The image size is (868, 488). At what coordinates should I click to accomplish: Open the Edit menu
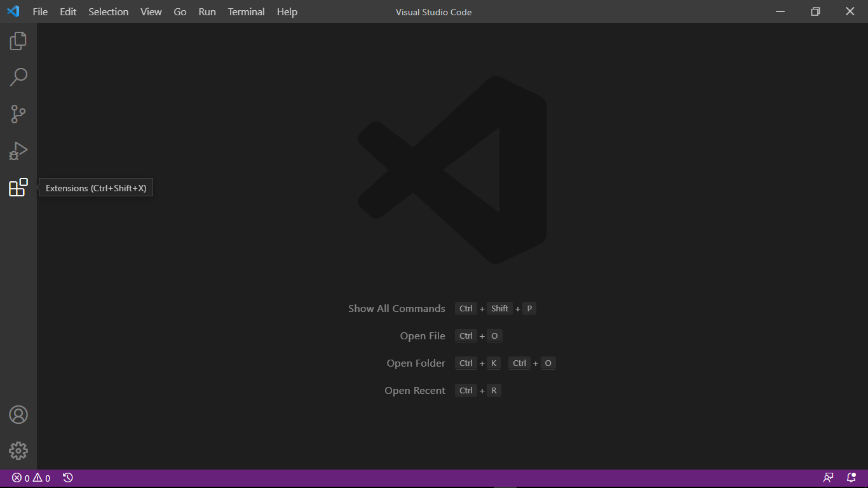pyautogui.click(x=68, y=12)
